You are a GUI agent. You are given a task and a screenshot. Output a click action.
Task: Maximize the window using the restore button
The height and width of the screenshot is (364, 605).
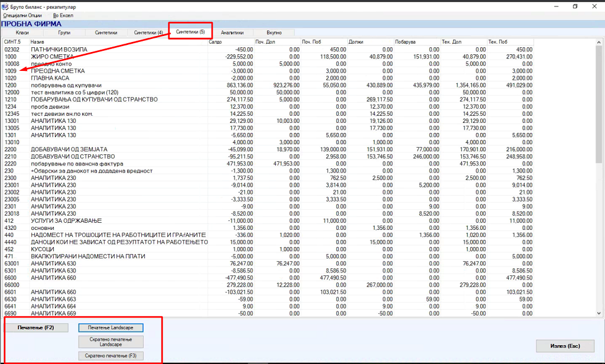tap(575, 6)
